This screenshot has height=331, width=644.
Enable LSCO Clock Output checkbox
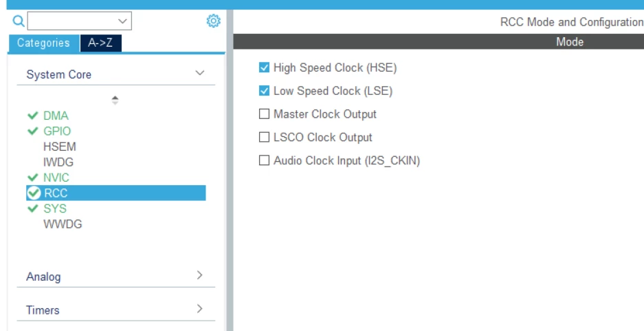click(x=264, y=137)
